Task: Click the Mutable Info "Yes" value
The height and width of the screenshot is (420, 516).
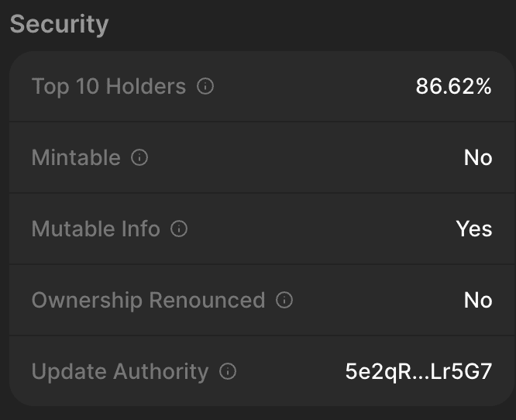Action: (473, 229)
